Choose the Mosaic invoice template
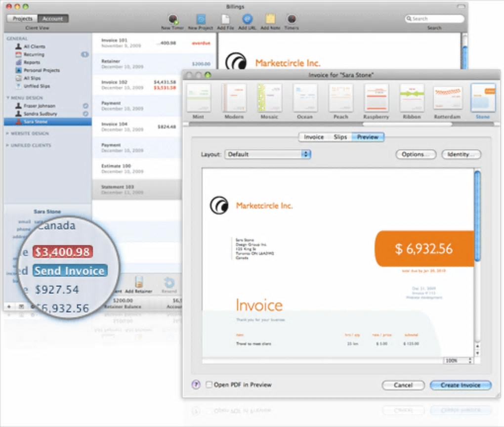Viewport: 504px width, 427px height. (269, 102)
